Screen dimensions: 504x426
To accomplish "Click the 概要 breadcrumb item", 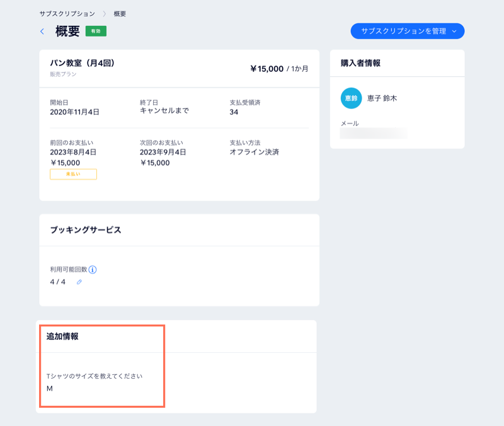I will [120, 14].
